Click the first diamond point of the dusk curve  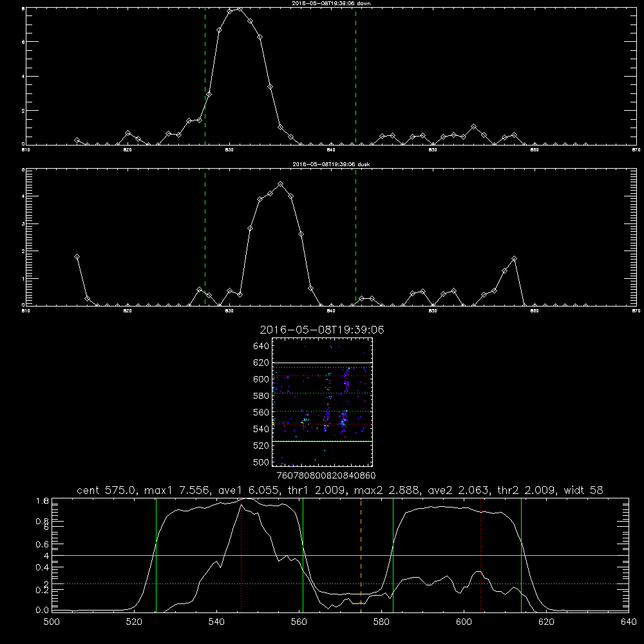(x=77, y=257)
